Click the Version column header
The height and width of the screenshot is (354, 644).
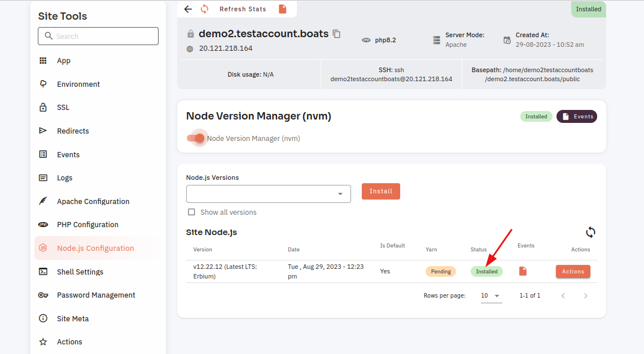tap(203, 249)
